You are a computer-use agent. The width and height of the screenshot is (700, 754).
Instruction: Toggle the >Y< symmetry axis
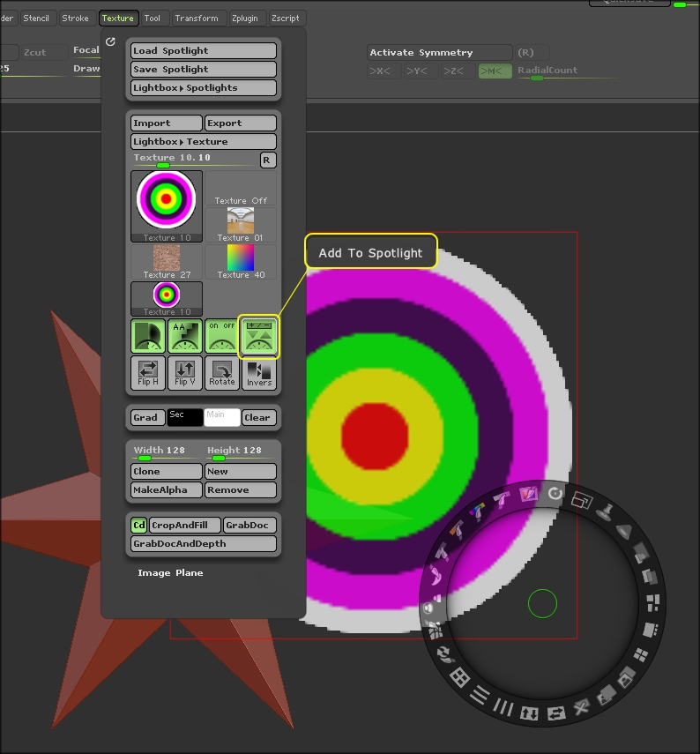coord(421,71)
